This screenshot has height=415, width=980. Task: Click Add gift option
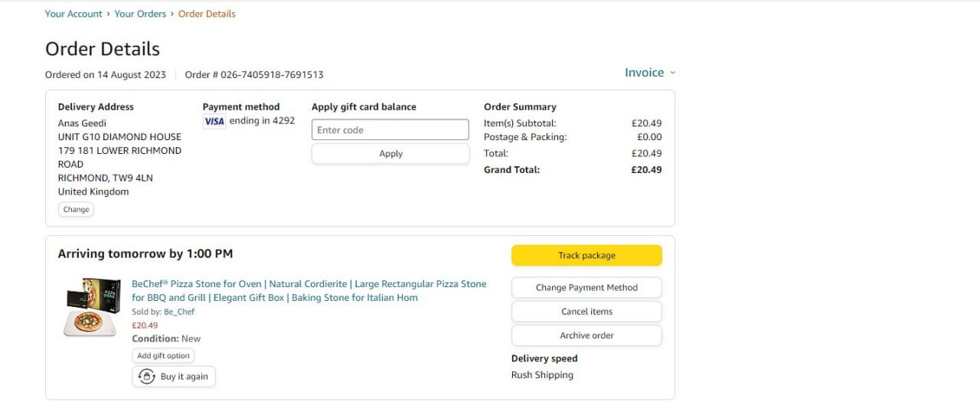coord(163,355)
